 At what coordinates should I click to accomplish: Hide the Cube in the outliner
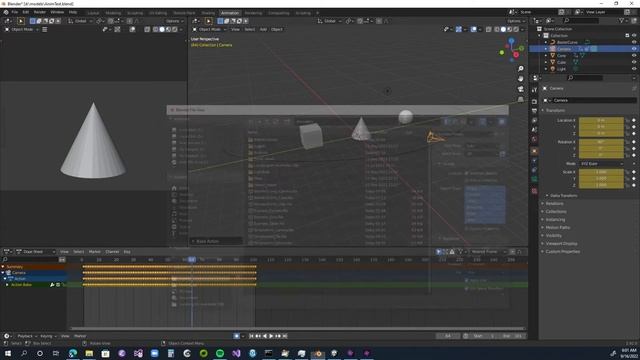(634, 62)
